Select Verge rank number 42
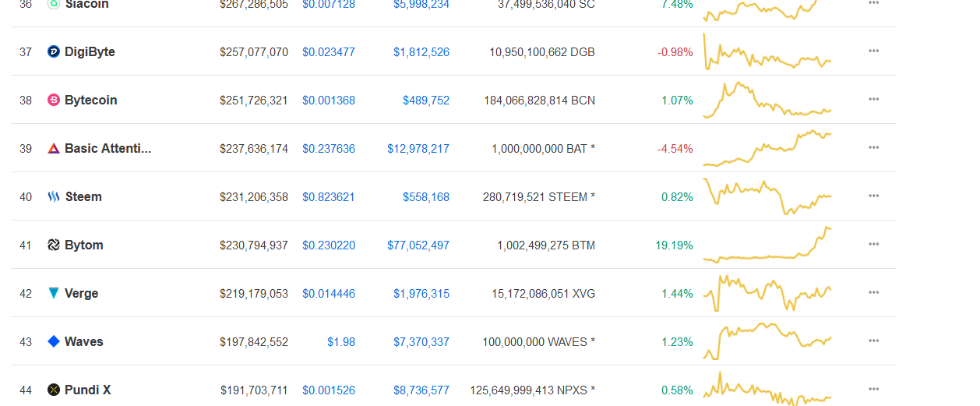This screenshot has height=406, width=980. tap(26, 294)
